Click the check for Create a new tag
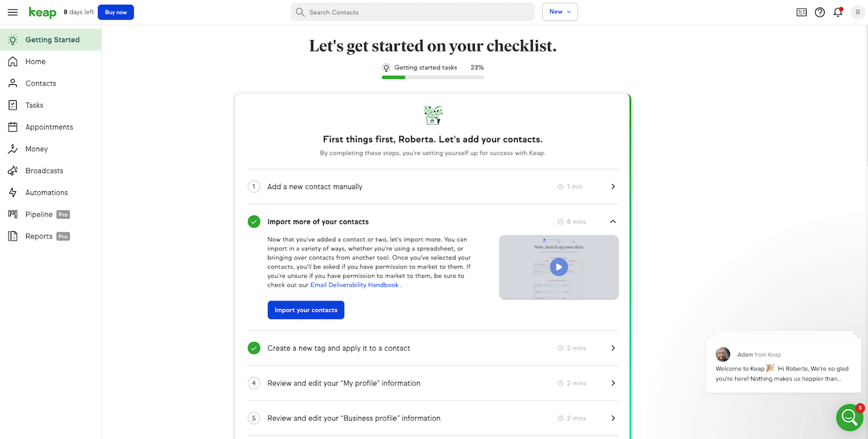This screenshot has width=868, height=439. [x=254, y=348]
